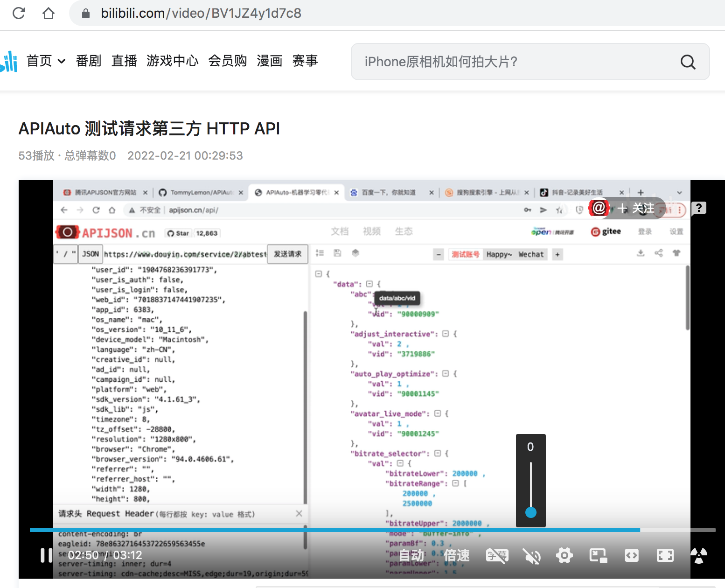
Task: Reload the page in browser
Action: (x=19, y=13)
